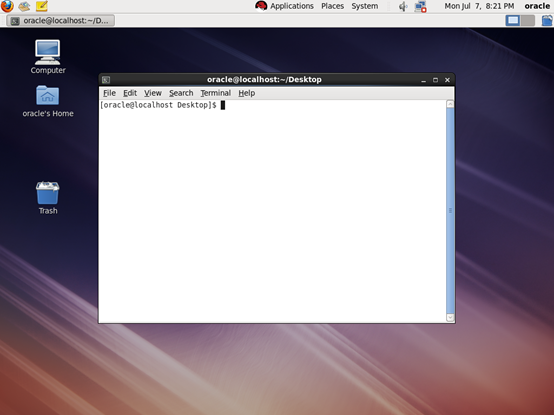Open the clock showing Mon Jul 7, 8:21 PM
554x415 pixels.
479,6
